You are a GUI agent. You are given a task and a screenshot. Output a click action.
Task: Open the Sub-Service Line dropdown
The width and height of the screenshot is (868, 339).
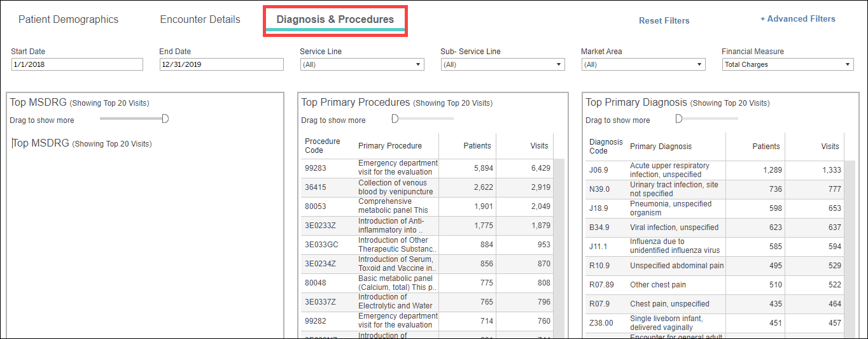point(502,64)
